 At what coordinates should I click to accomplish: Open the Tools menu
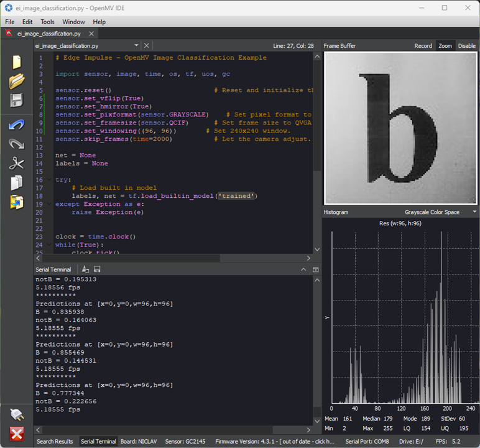tap(47, 22)
